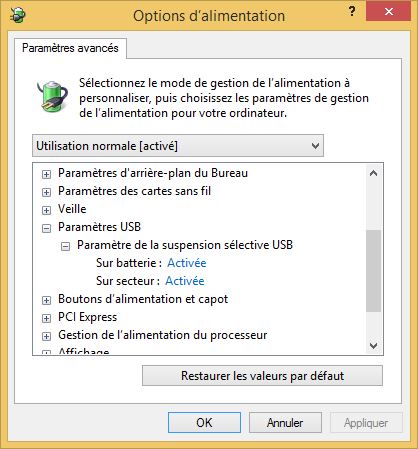This screenshot has height=449, width=418.
Task: Collapse Paramètre de la suspension sélective USB
Action: coord(65,246)
